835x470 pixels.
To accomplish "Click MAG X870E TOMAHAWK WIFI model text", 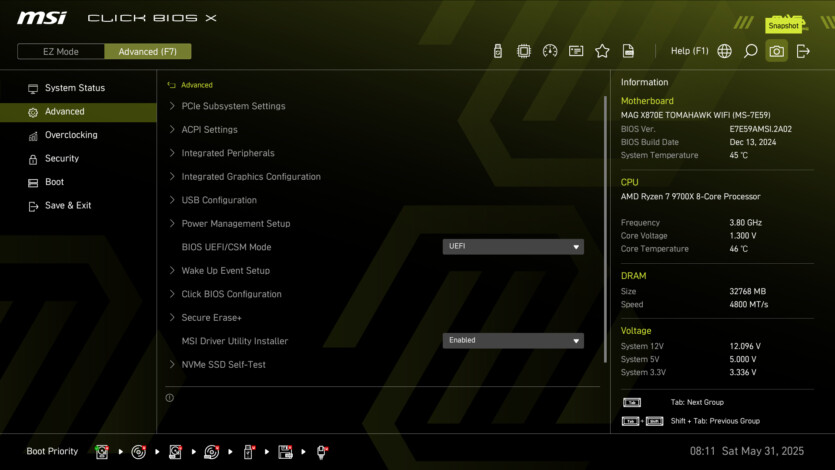I will [695, 115].
